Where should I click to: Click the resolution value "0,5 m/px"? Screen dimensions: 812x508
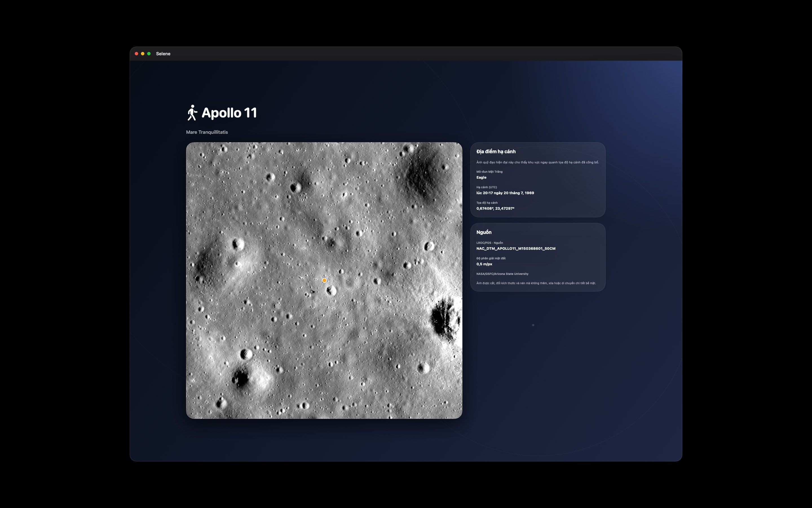(x=484, y=264)
